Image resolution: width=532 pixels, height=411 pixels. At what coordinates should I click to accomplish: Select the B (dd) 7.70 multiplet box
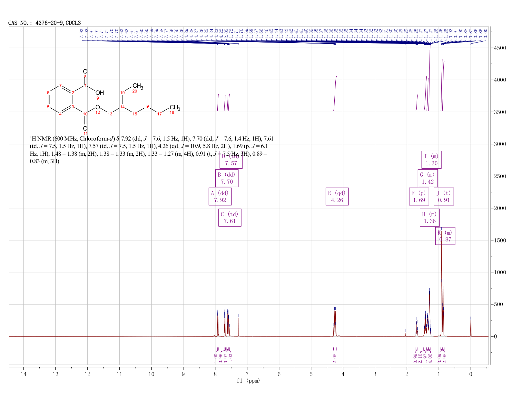227,178
